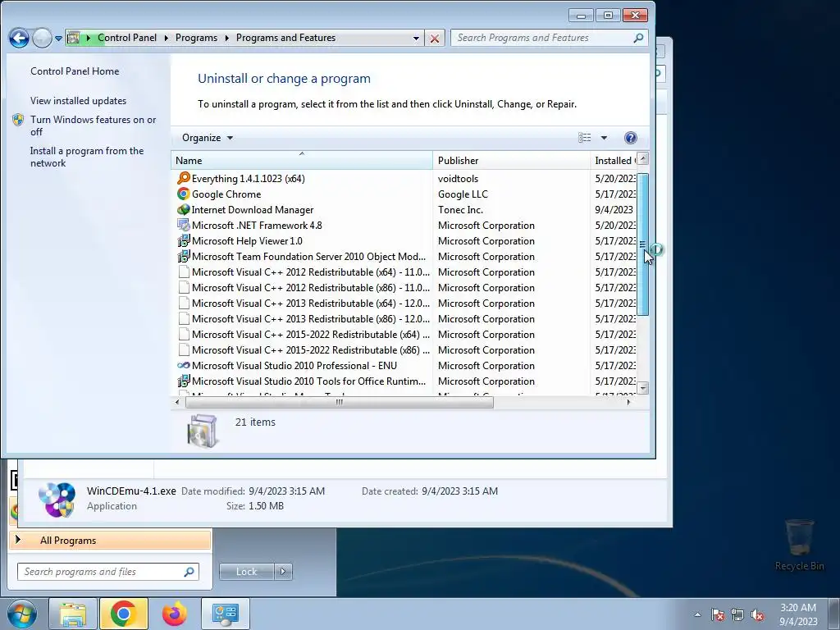This screenshot has width=840, height=630.
Task: Click the programs box icon beside 21 items
Action: click(x=202, y=431)
